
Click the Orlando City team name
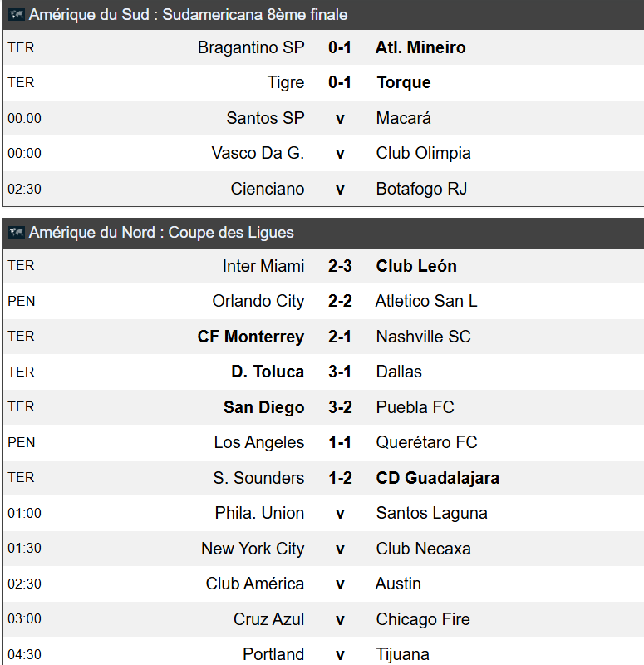point(258,301)
